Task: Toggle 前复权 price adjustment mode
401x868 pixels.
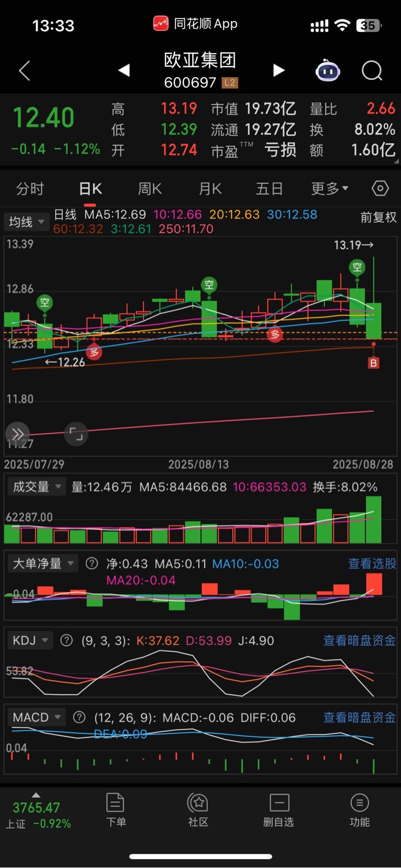Action: [379, 218]
